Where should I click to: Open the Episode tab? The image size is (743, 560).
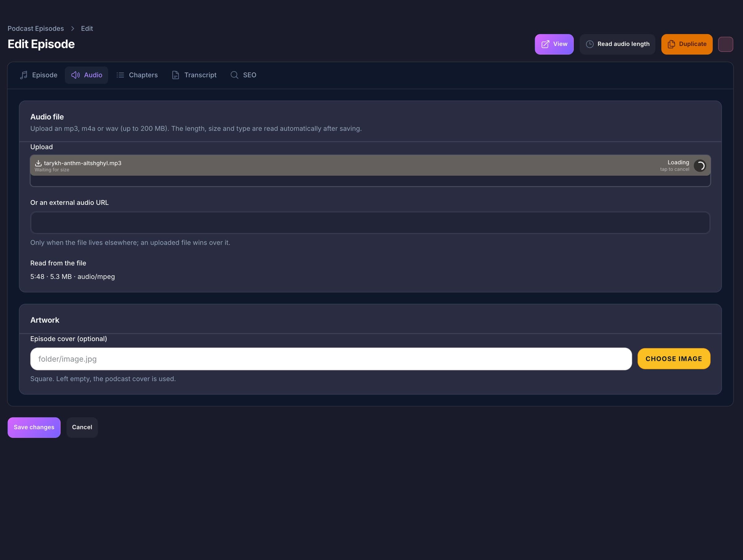[x=39, y=75]
